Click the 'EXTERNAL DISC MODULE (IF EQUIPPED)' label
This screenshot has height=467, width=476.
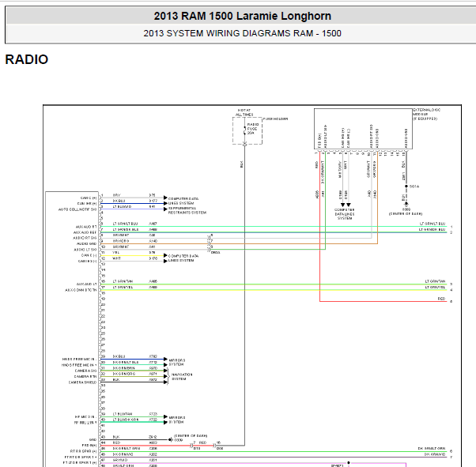pyautogui.click(x=426, y=114)
